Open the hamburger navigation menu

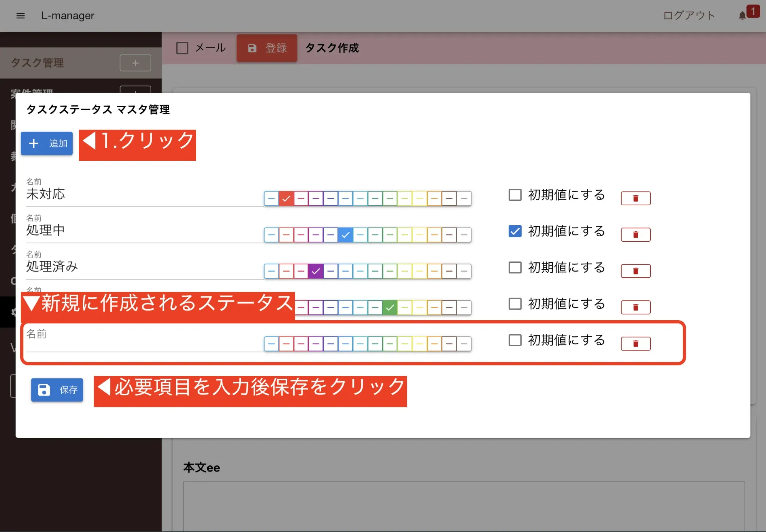(x=21, y=16)
